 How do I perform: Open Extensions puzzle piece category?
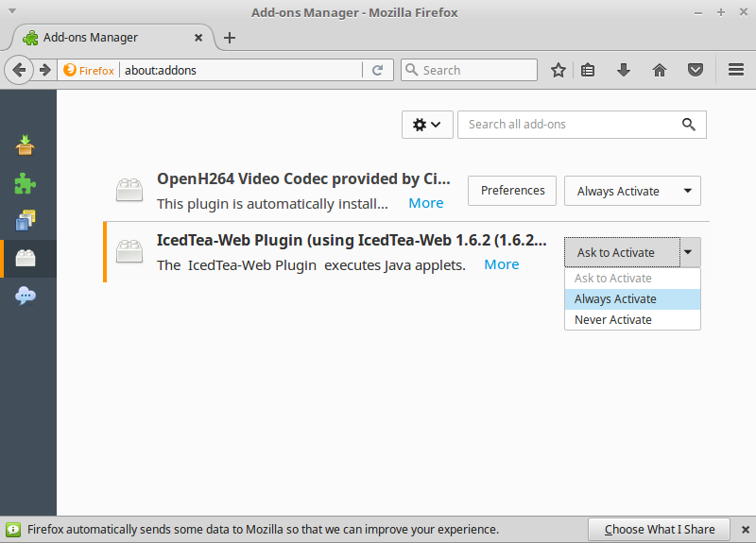(x=26, y=182)
